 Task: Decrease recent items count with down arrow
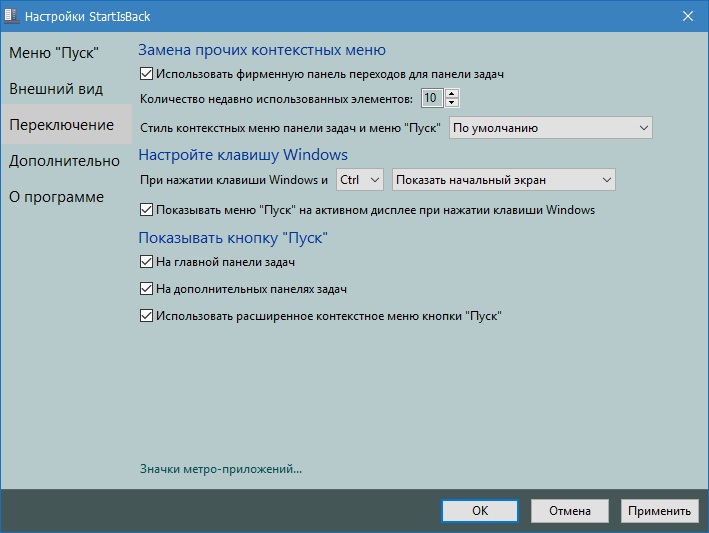[452, 102]
